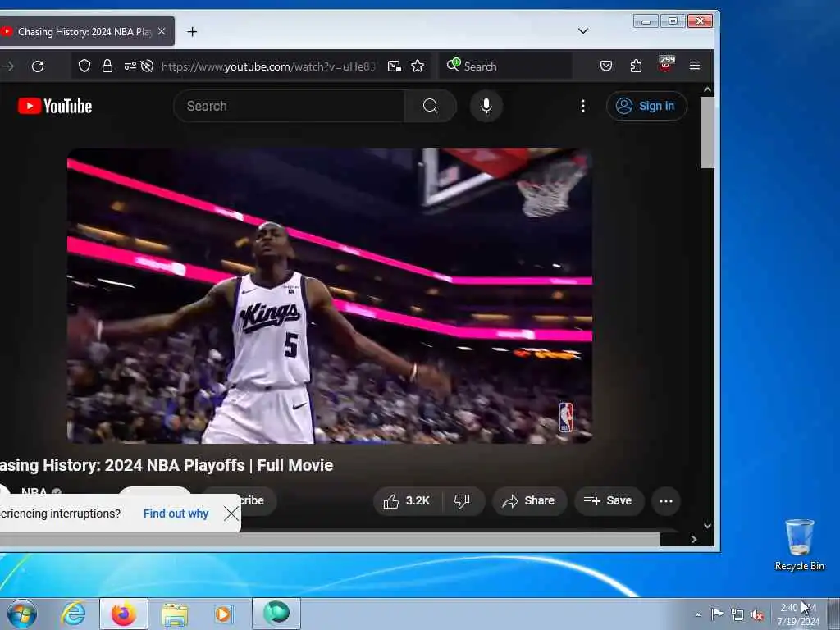
Task: Save the video to a playlist
Action: [x=609, y=501]
